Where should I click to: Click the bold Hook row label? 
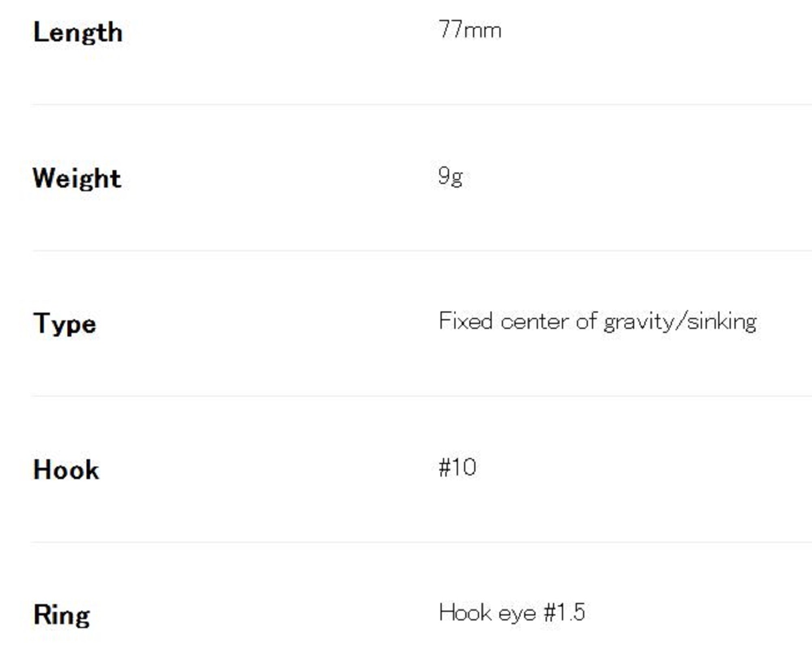coord(66,470)
